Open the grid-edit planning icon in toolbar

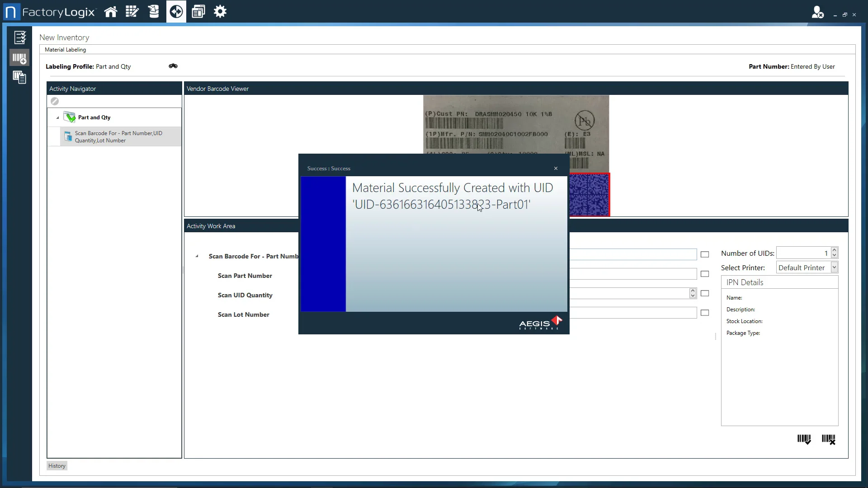pyautogui.click(x=132, y=12)
